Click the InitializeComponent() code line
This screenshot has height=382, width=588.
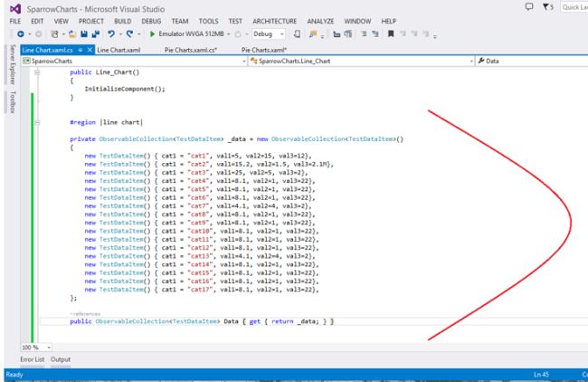tap(125, 89)
